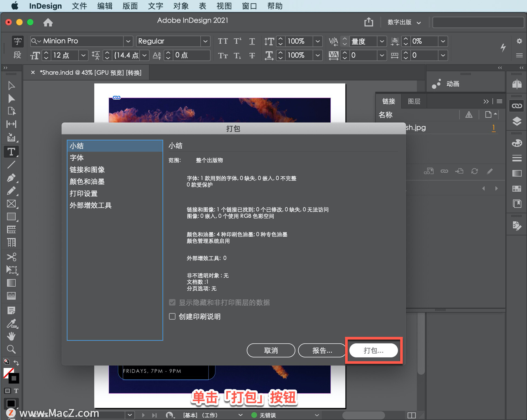Image resolution: width=527 pixels, height=420 pixels.
Task: Select the Rectangle Frame tool
Action: pyautogui.click(x=11, y=204)
